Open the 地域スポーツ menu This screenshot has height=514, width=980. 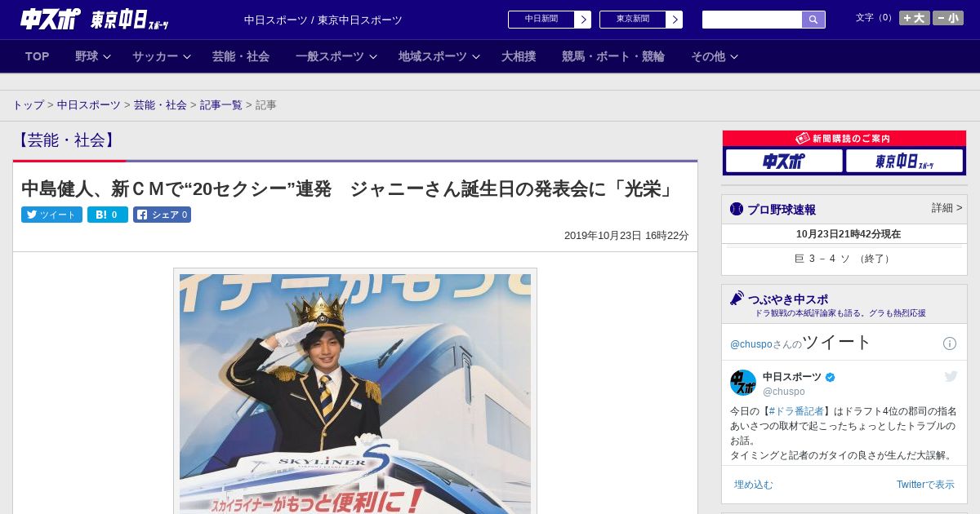[x=433, y=56]
